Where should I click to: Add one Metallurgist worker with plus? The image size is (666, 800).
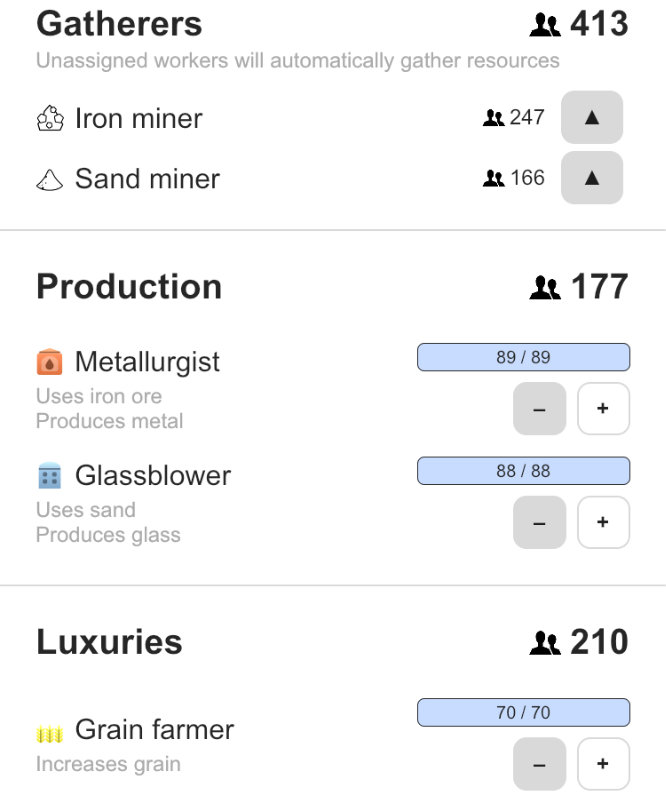[x=603, y=409]
